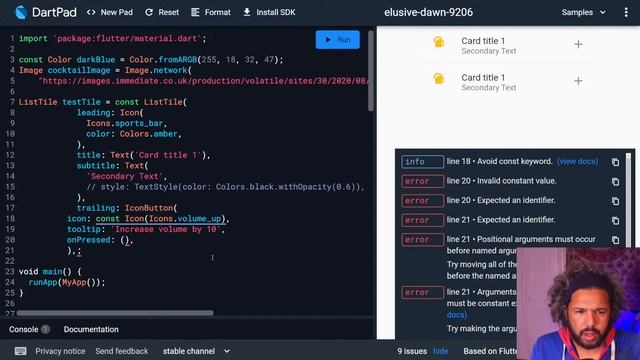Viewport: 640px width, 360px height.
Task: Click the beer mug icon on first card
Action: pos(439,42)
